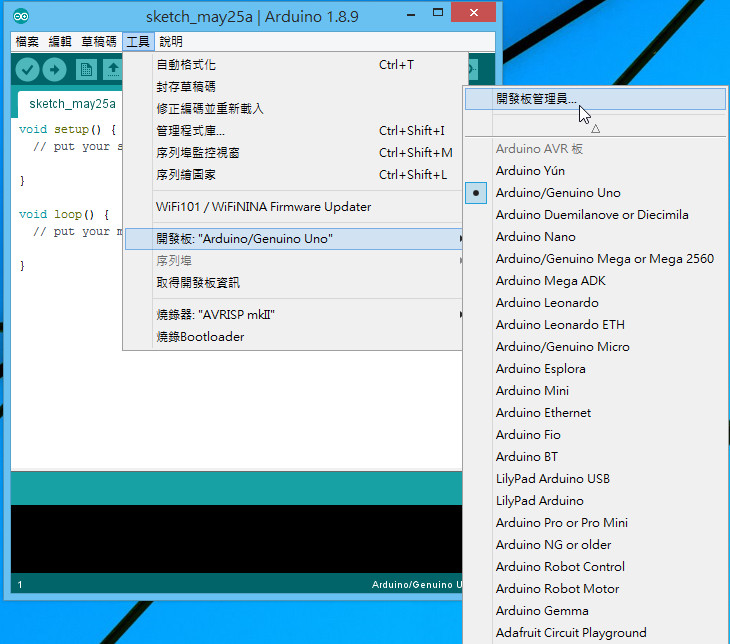Image resolution: width=730 pixels, height=644 pixels.
Task: Select Arduino BT board
Action: (595, 457)
